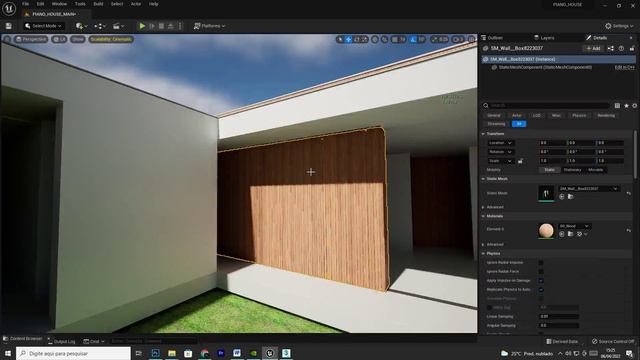Open the Perspective view type dropdown
640x360 pixels.
point(31,39)
